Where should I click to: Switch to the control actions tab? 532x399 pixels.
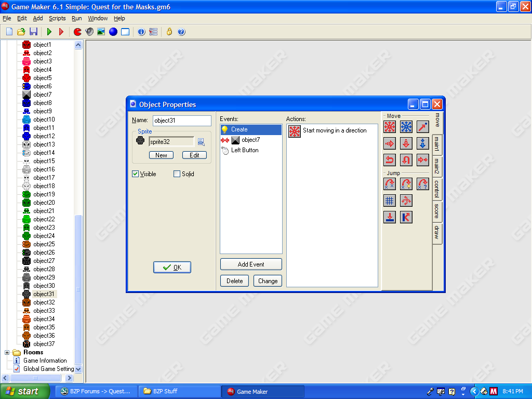pos(437,189)
